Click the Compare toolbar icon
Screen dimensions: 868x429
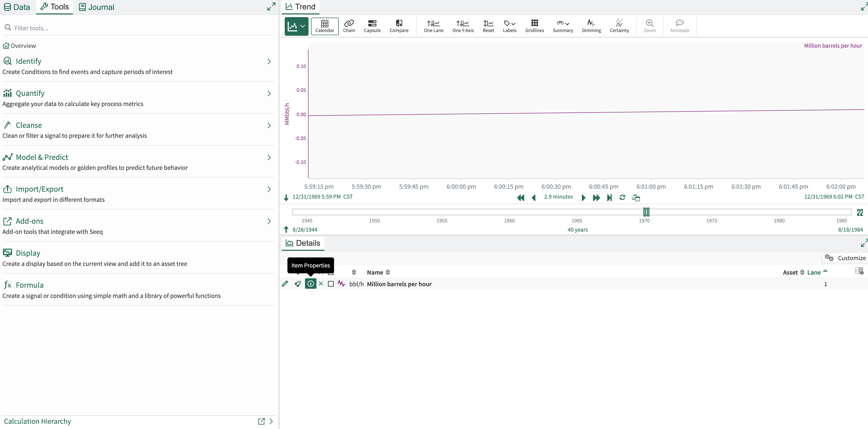[399, 26]
